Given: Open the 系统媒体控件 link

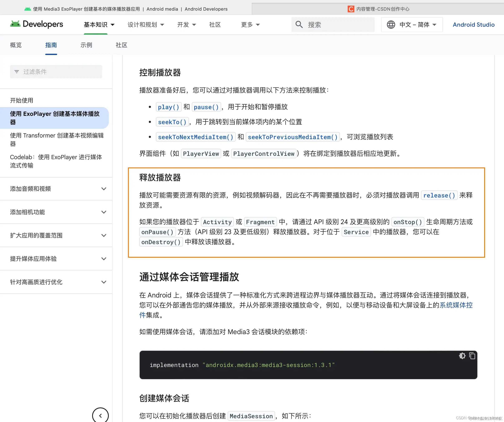Looking at the screenshot, I should coord(456,305).
